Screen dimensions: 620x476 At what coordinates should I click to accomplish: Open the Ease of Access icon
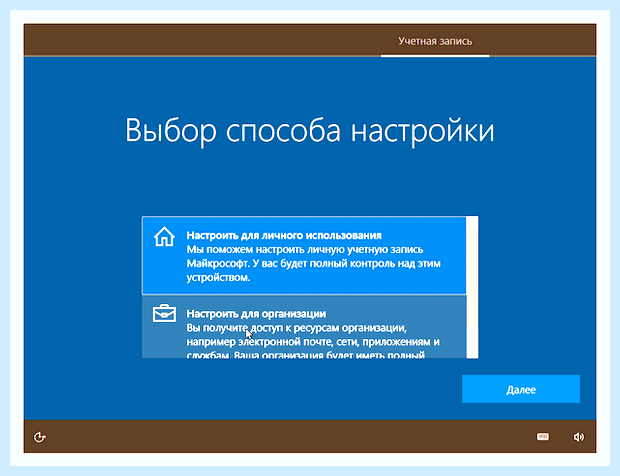pos(40,437)
